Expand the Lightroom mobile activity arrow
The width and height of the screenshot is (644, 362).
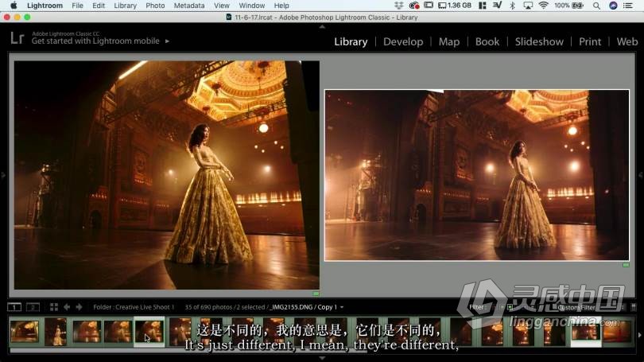click(x=167, y=41)
